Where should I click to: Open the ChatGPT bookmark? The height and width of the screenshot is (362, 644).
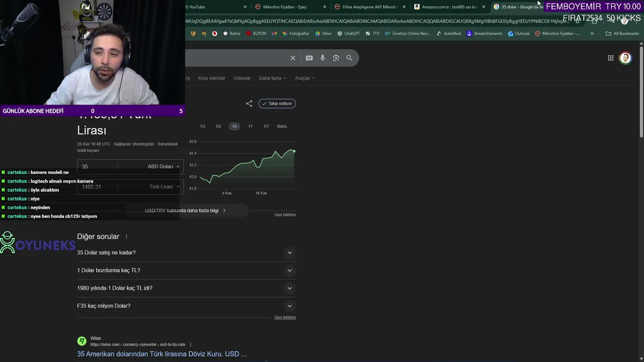click(348, 34)
